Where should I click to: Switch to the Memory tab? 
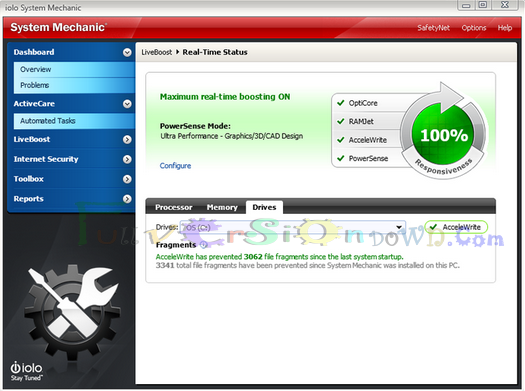(222, 208)
